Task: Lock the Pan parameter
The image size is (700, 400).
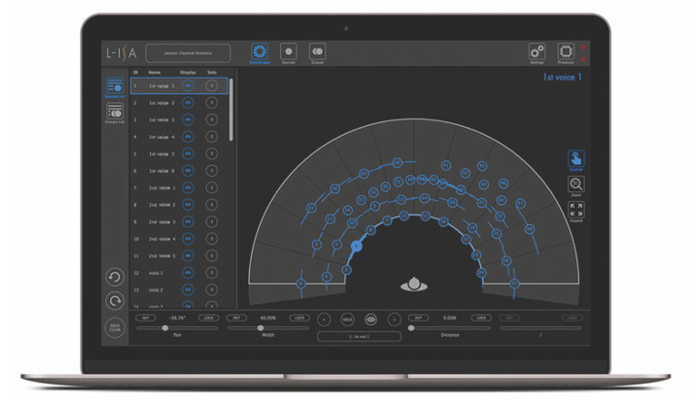Action: (x=208, y=318)
